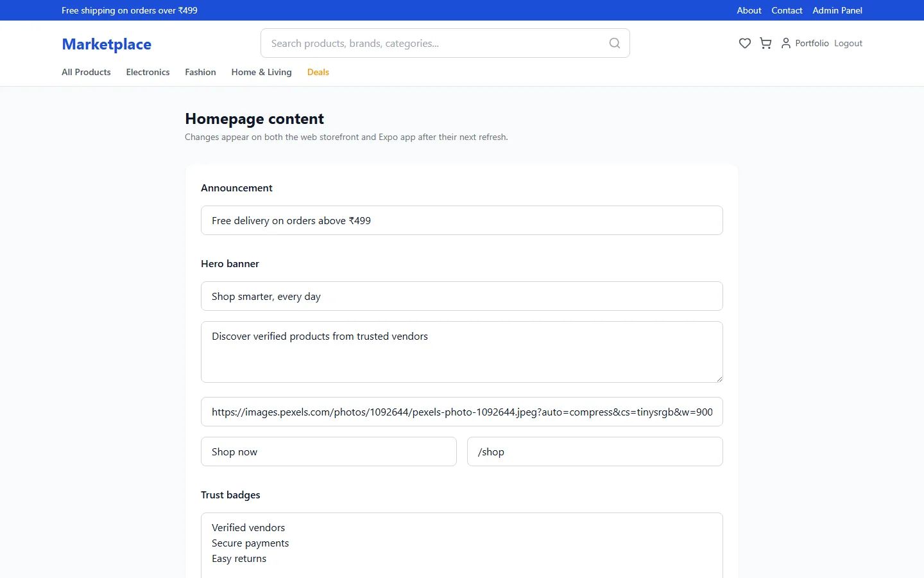Screen dimensions: 924x578
Task: Open the Contact link
Action: pyautogui.click(x=787, y=10)
